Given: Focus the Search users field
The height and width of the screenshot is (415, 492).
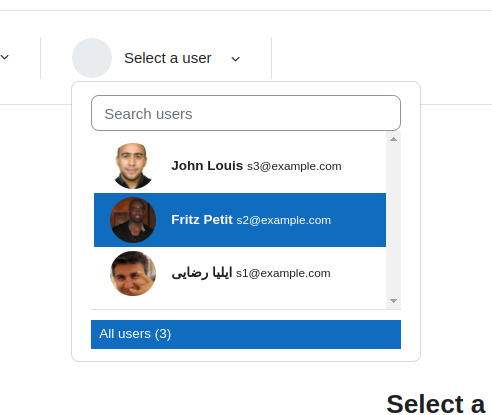Looking at the screenshot, I should (246, 113).
